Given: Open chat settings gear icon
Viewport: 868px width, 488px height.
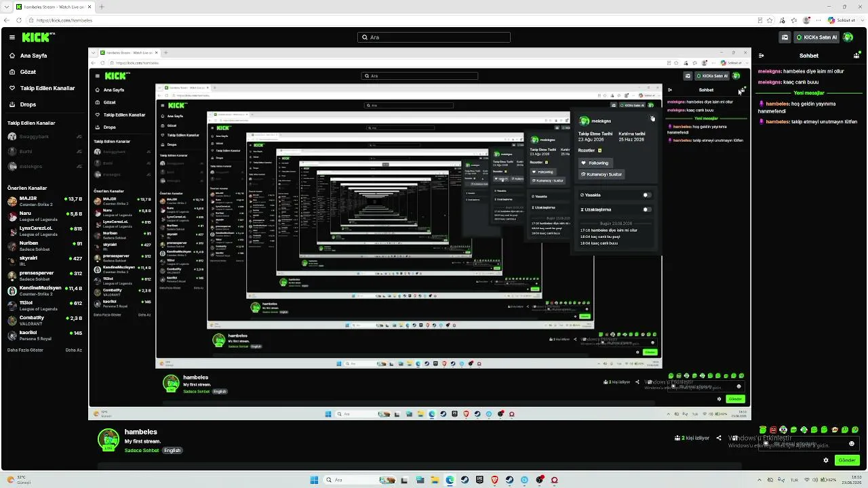Looking at the screenshot, I should [826, 460].
